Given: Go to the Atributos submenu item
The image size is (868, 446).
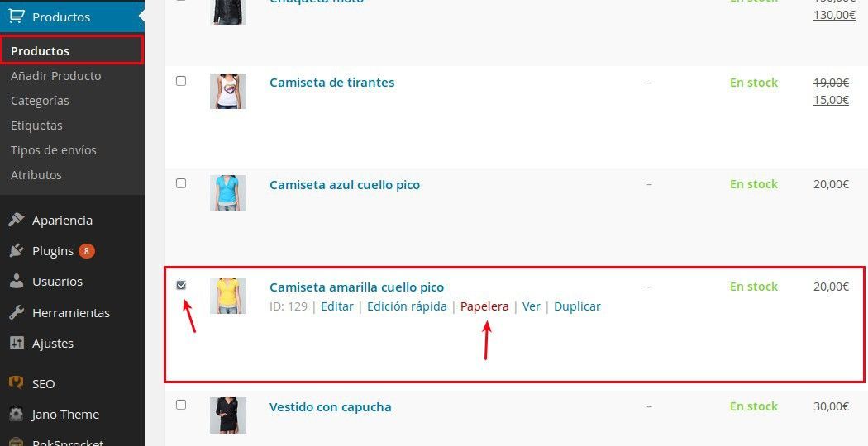Looking at the screenshot, I should 36,175.
